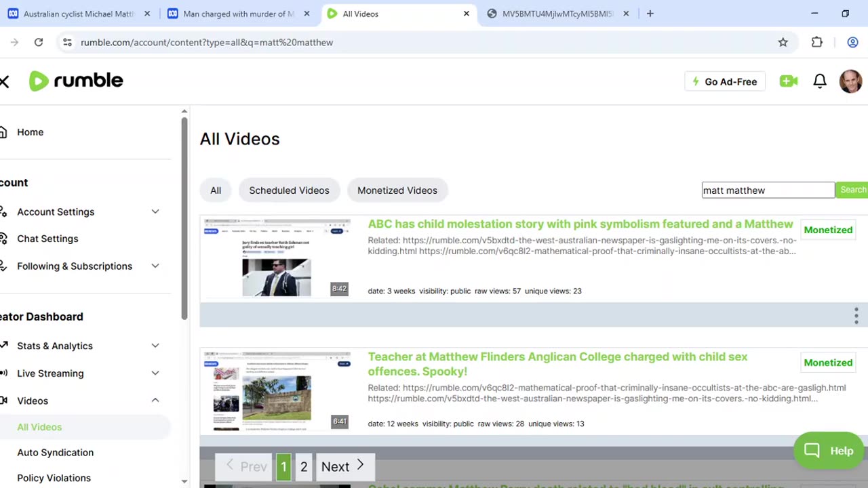
Task: Open Teacher at Matthew Flinders Anglican College title
Action: [557, 364]
